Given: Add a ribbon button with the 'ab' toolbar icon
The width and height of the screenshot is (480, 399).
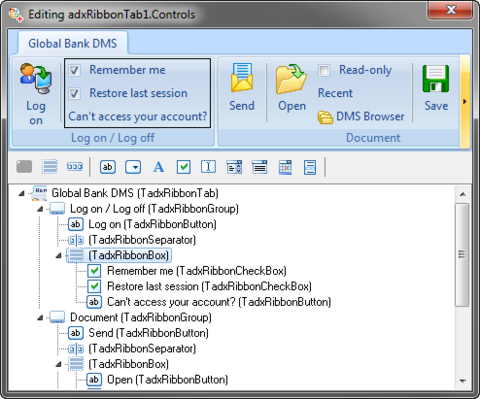Looking at the screenshot, I should [x=108, y=167].
